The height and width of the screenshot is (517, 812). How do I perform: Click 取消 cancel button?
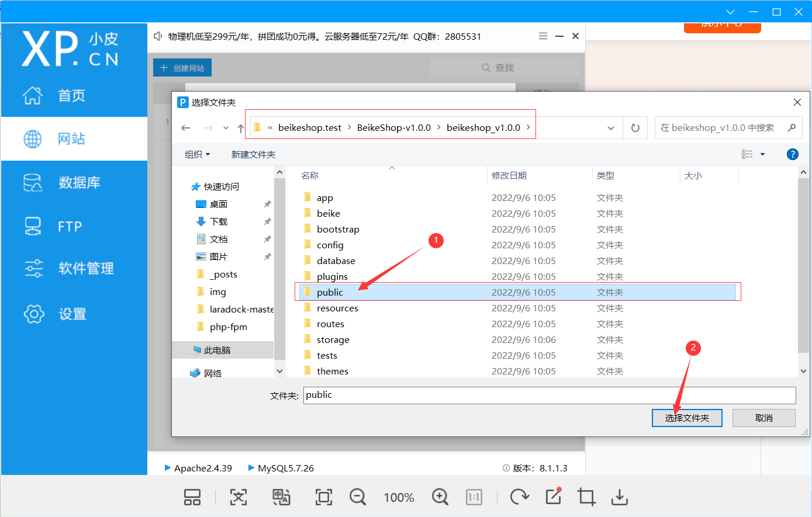pos(764,418)
